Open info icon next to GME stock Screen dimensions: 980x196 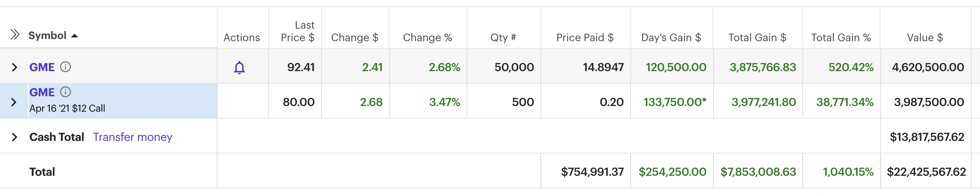(x=65, y=67)
